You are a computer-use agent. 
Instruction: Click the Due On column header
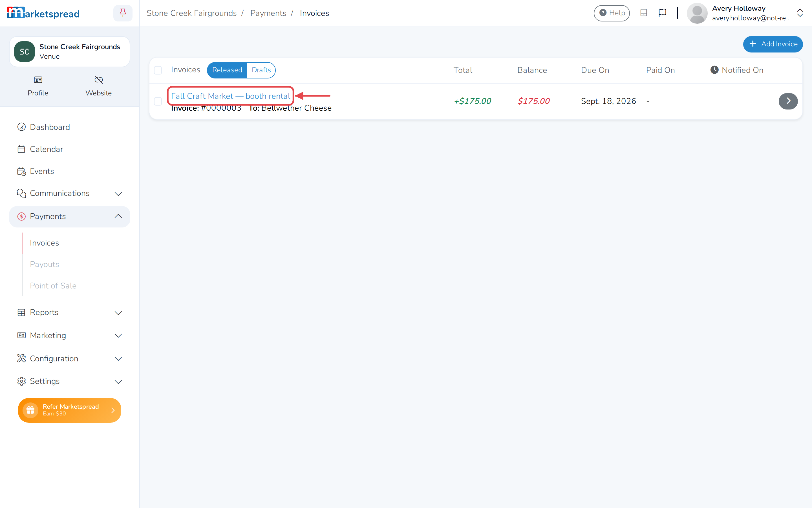pyautogui.click(x=595, y=70)
